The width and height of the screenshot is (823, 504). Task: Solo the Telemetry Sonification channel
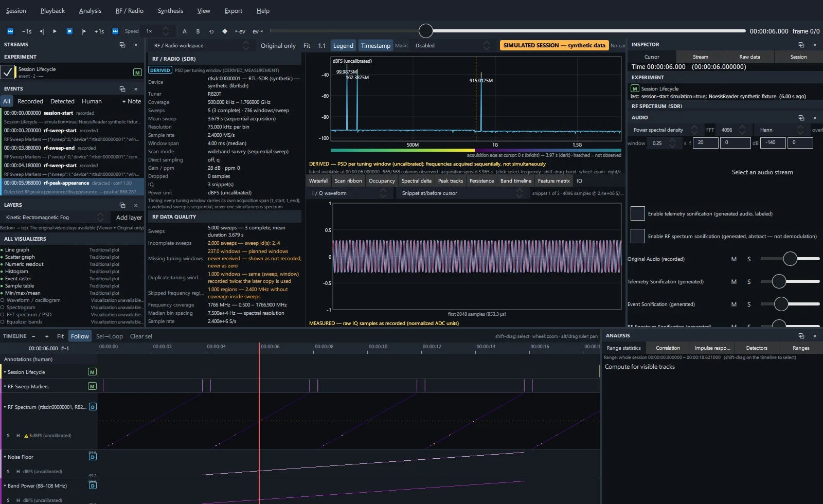[x=749, y=282]
